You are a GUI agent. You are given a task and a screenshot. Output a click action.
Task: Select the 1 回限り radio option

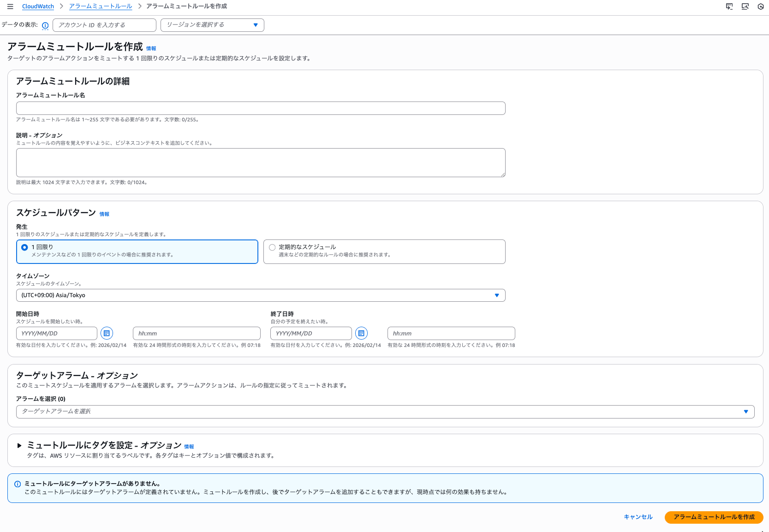[25, 247]
